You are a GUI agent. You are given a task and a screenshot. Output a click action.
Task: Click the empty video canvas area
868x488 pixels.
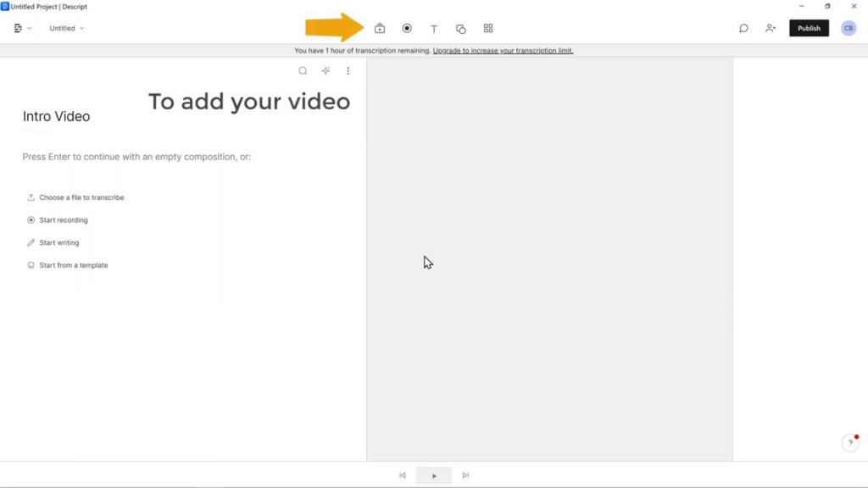coord(549,259)
